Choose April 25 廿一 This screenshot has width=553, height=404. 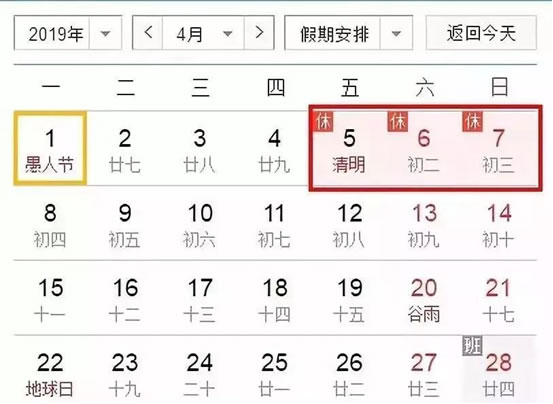click(x=274, y=373)
